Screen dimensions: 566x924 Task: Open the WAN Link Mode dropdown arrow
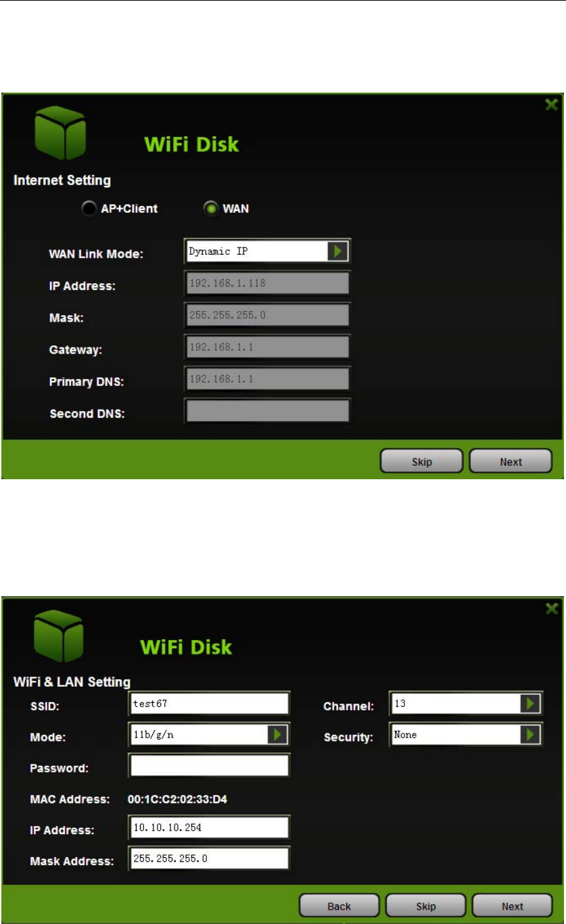336,251
